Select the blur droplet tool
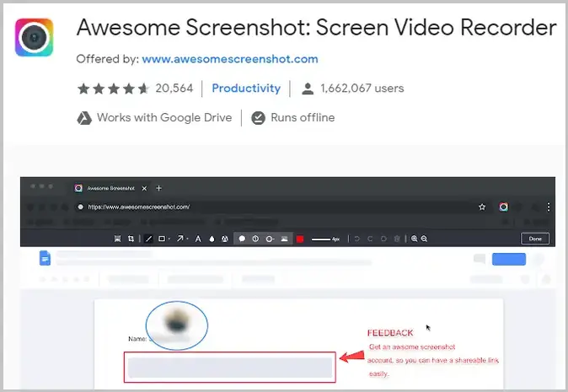 coord(212,239)
